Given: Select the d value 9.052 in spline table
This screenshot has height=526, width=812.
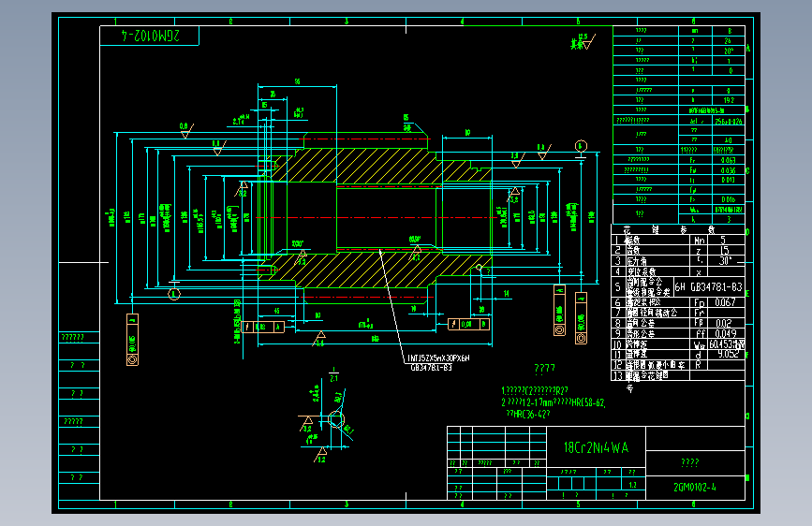Looking at the screenshot, I should (x=728, y=354).
